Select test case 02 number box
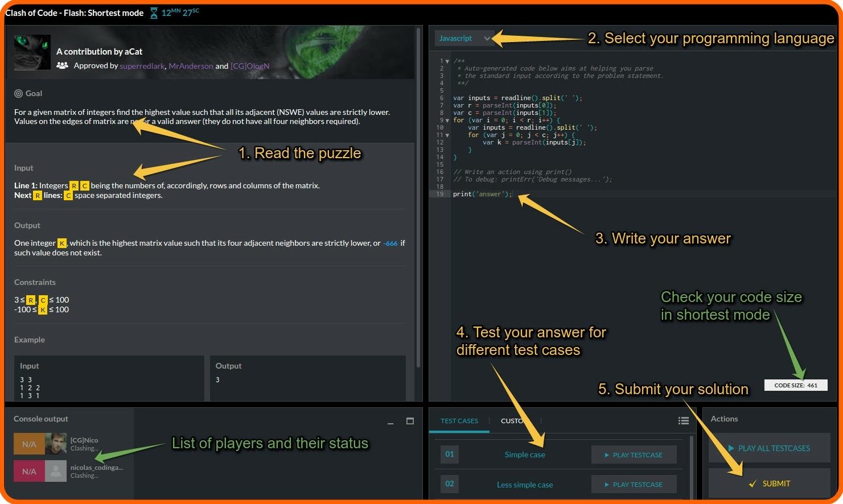 pyautogui.click(x=450, y=484)
